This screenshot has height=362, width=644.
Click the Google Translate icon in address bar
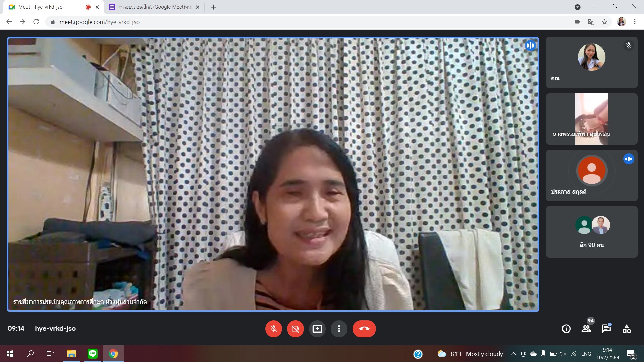[591, 22]
